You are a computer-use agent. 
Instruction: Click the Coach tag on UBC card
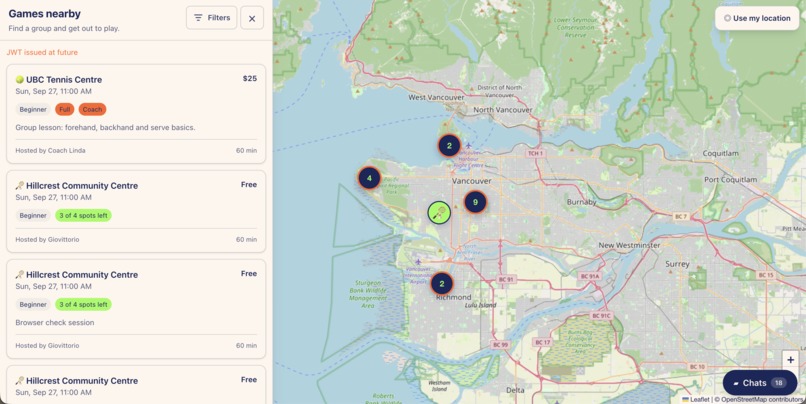pos(93,109)
